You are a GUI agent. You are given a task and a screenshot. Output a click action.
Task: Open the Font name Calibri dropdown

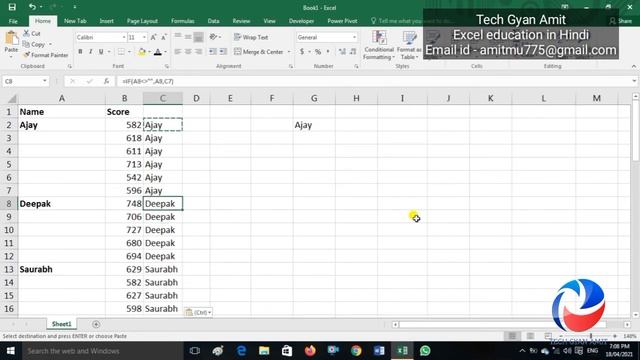(124, 37)
